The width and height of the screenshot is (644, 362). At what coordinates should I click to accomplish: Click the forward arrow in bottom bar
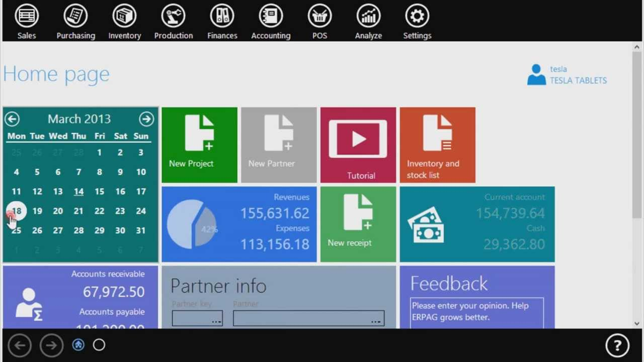pos(51,345)
